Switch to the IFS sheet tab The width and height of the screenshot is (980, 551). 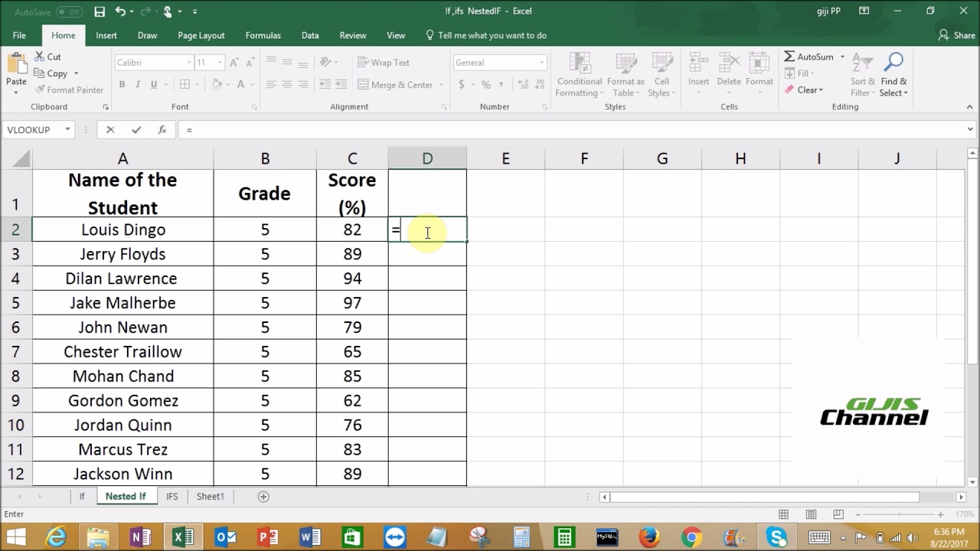171,497
